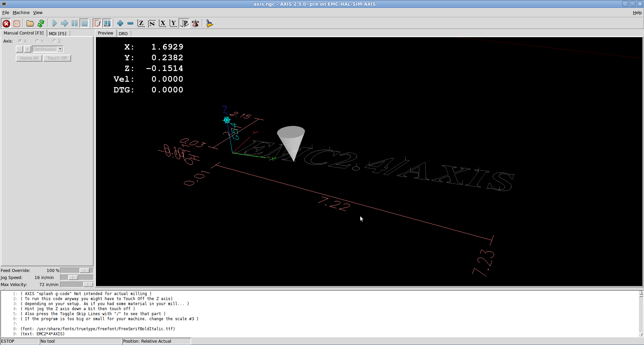The width and height of the screenshot is (644, 345).
Task: Select line 5 Toggle Skip Lines hint
Action: coord(93,314)
